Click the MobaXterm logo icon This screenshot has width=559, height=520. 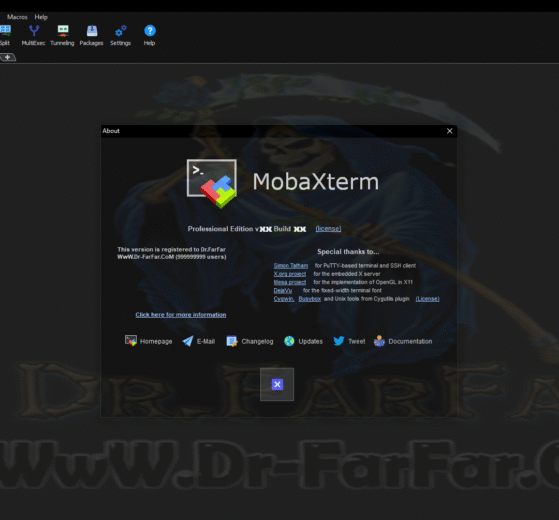click(x=212, y=183)
